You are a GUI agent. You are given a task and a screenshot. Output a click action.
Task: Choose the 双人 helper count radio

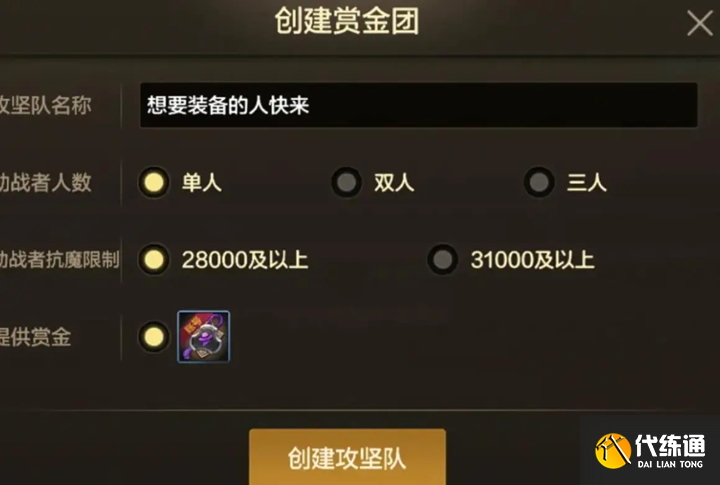click(347, 182)
